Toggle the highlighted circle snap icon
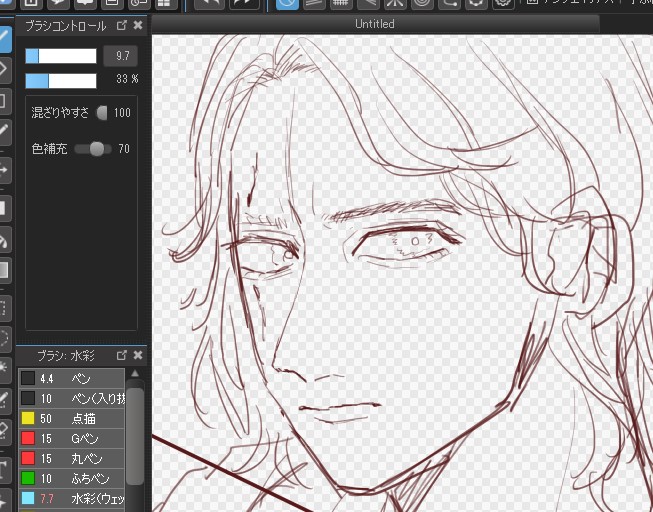The width and height of the screenshot is (653, 512). [287, 4]
